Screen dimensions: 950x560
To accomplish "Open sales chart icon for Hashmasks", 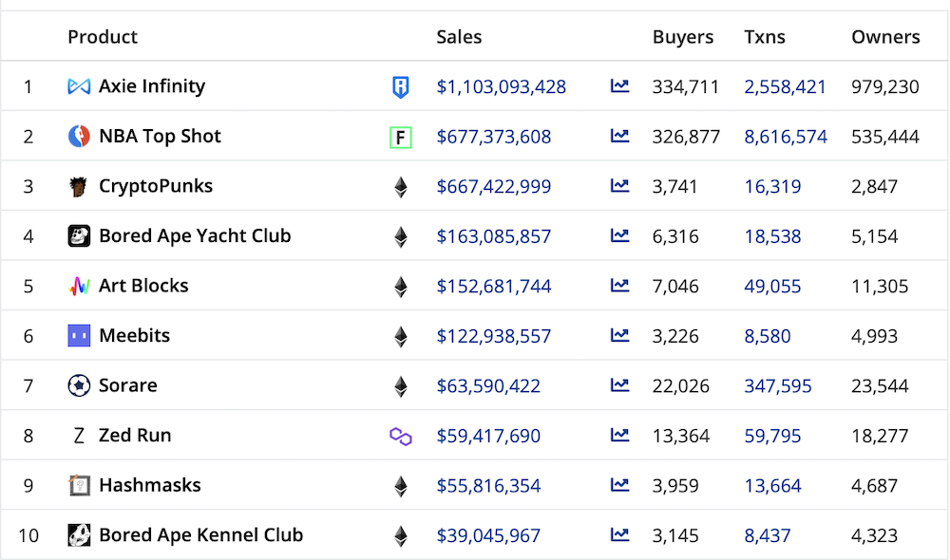I will pos(619,484).
